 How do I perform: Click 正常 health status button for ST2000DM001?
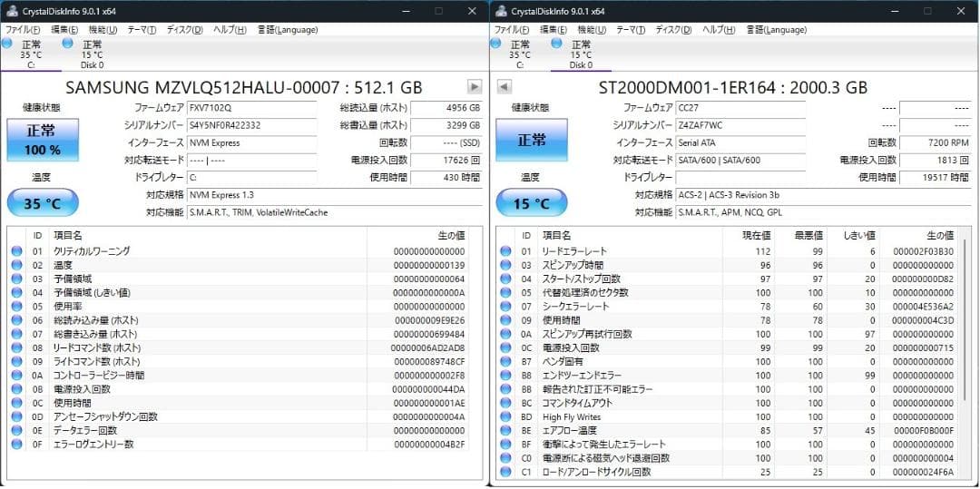coord(532,140)
